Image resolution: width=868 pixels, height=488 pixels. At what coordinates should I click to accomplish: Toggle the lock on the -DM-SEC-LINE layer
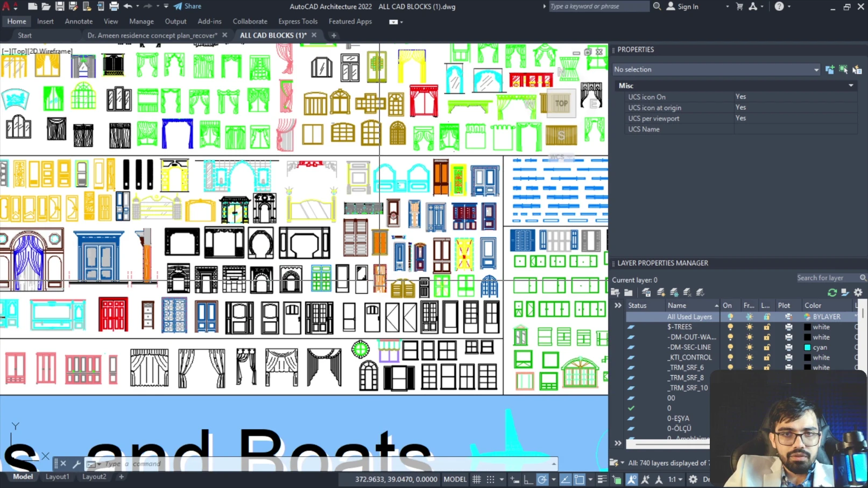[767, 348]
